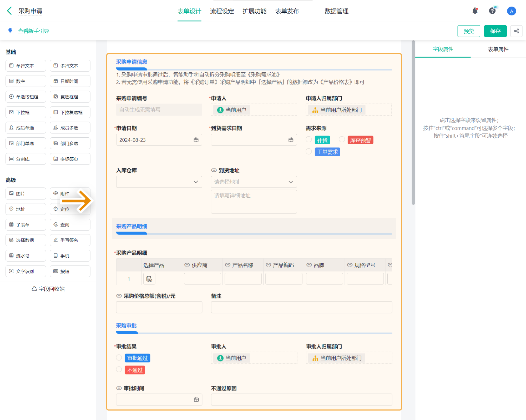Click the back arrow beside 采购申请
Viewport: 526px width, 420px height.
[x=9, y=11]
